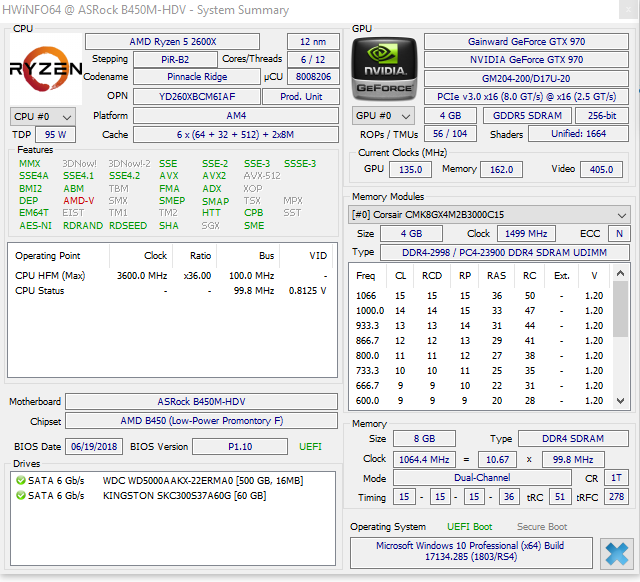Close the System Summary window
640x582 pixels.
point(629,10)
